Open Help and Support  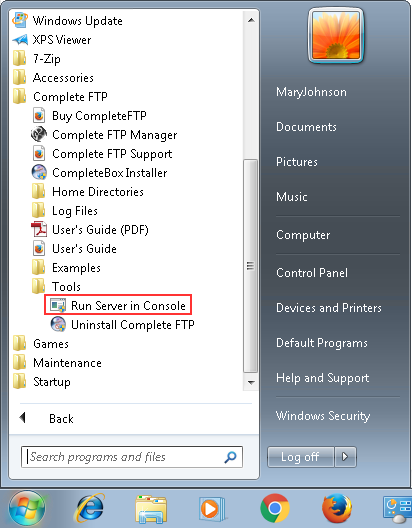(322, 378)
